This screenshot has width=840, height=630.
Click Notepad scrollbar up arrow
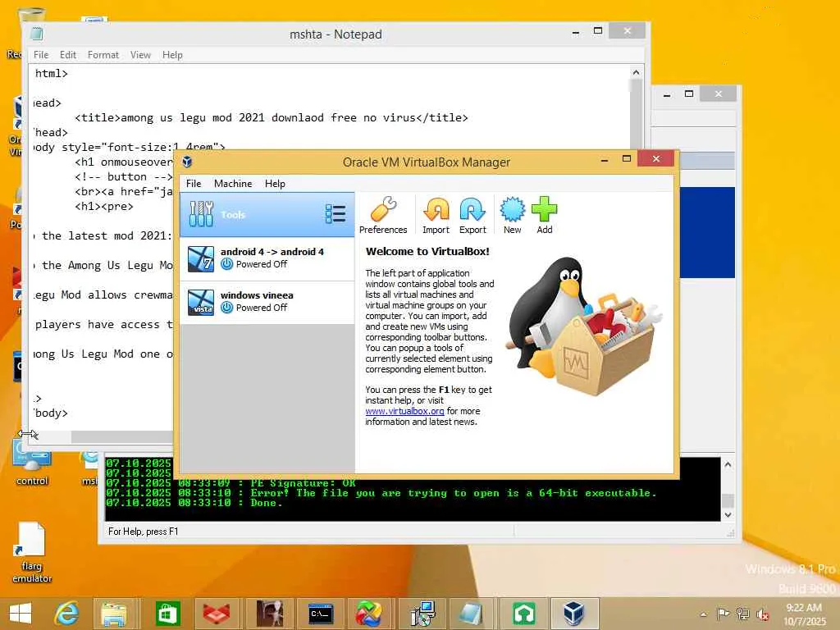[636, 72]
